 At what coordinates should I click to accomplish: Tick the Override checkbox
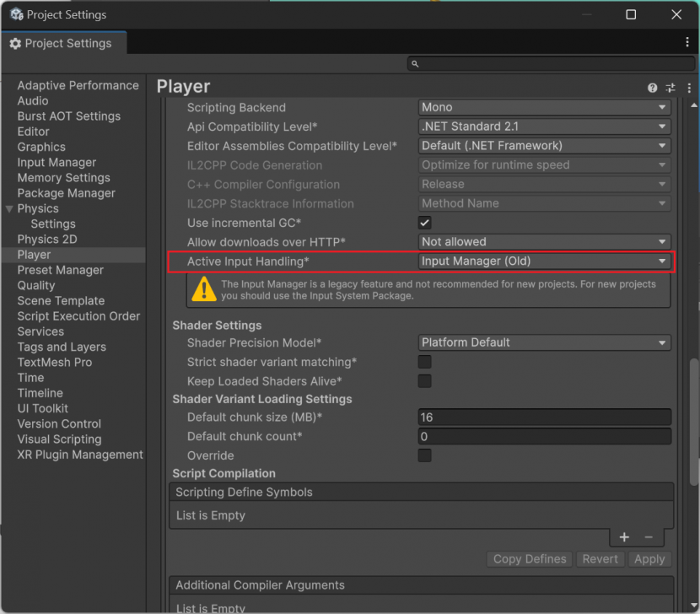point(424,455)
